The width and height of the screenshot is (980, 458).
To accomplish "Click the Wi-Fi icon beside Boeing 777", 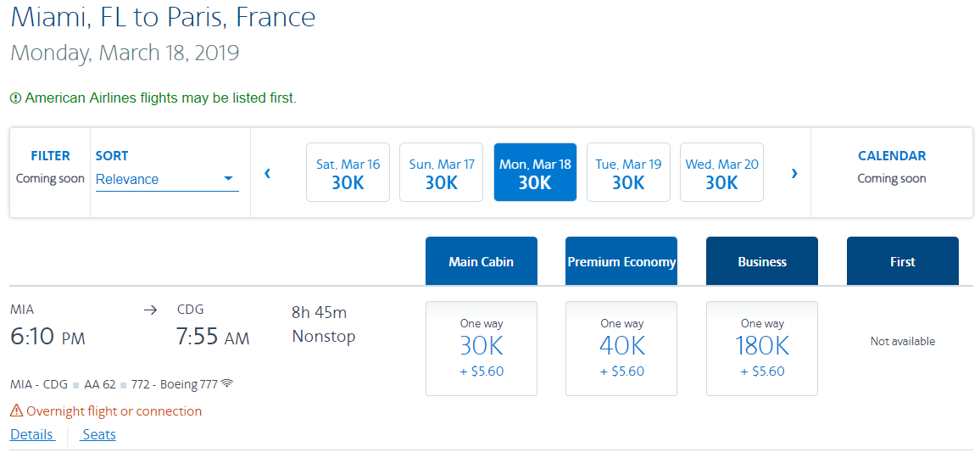I will (227, 383).
